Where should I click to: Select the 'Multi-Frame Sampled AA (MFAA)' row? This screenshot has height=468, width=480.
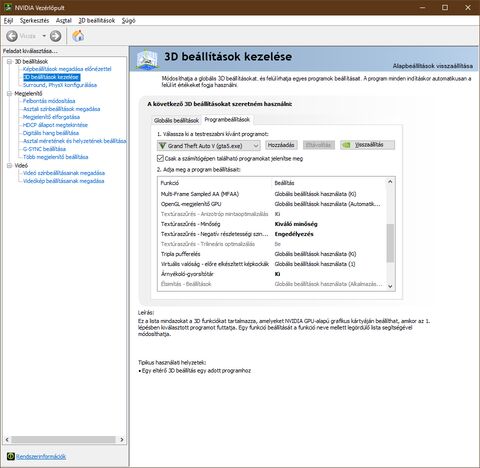click(272, 194)
